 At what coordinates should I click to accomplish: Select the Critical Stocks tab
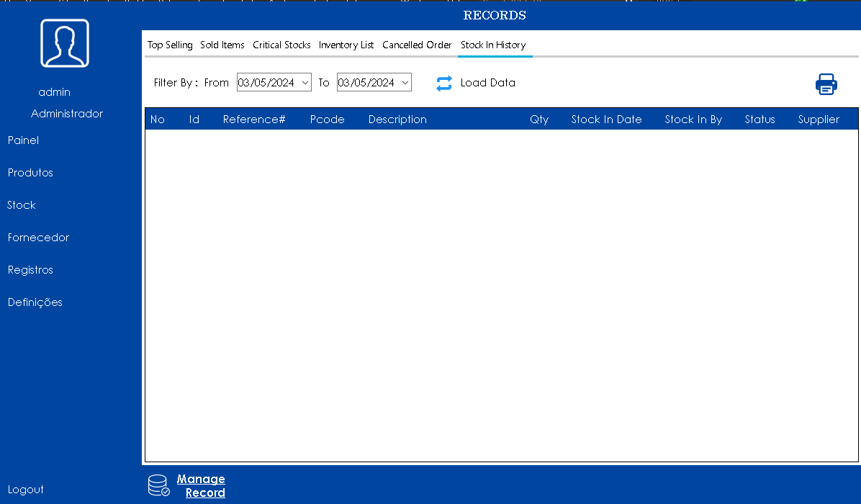point(281,45)
